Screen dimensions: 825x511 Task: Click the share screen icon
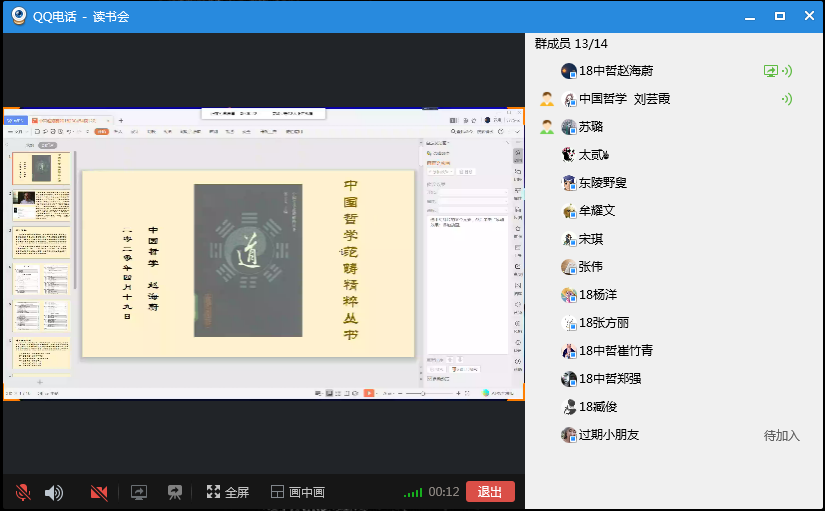pyautogui.click(x=139, y=492)
